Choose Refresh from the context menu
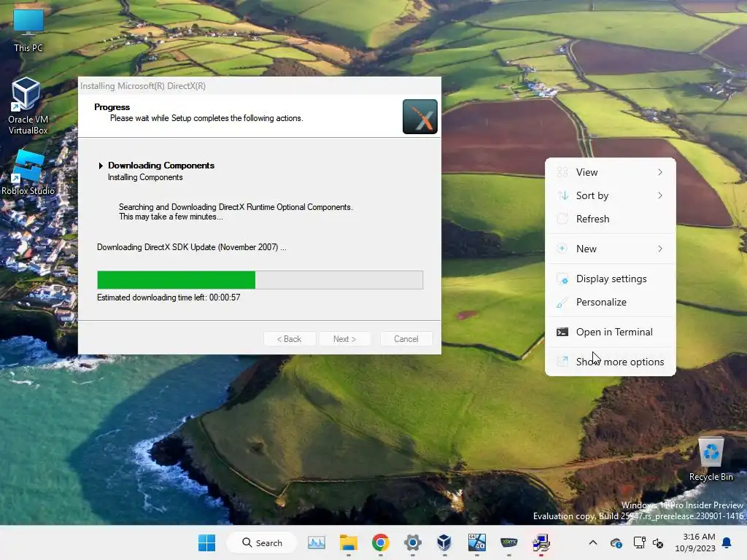Viewport: 747px width, 560px height. tap(611, 219)
